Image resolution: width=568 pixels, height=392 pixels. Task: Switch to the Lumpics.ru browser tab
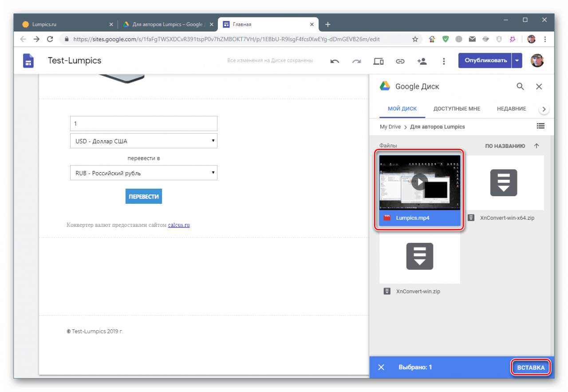tap(67, 24)
